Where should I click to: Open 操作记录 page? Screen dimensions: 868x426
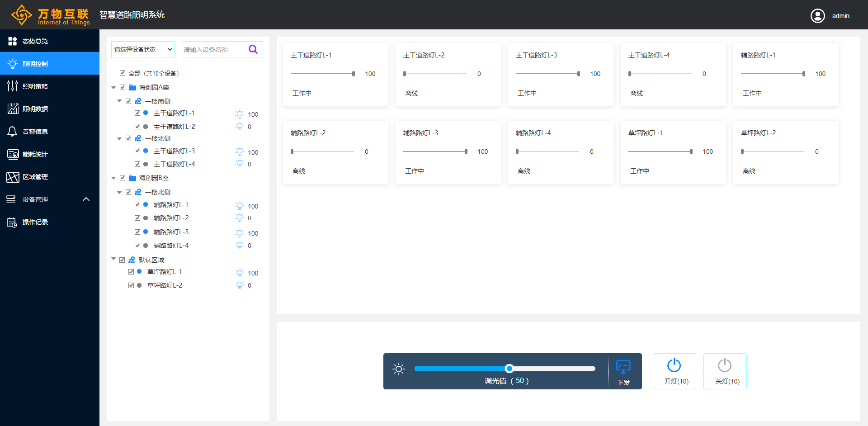[50, 222]
